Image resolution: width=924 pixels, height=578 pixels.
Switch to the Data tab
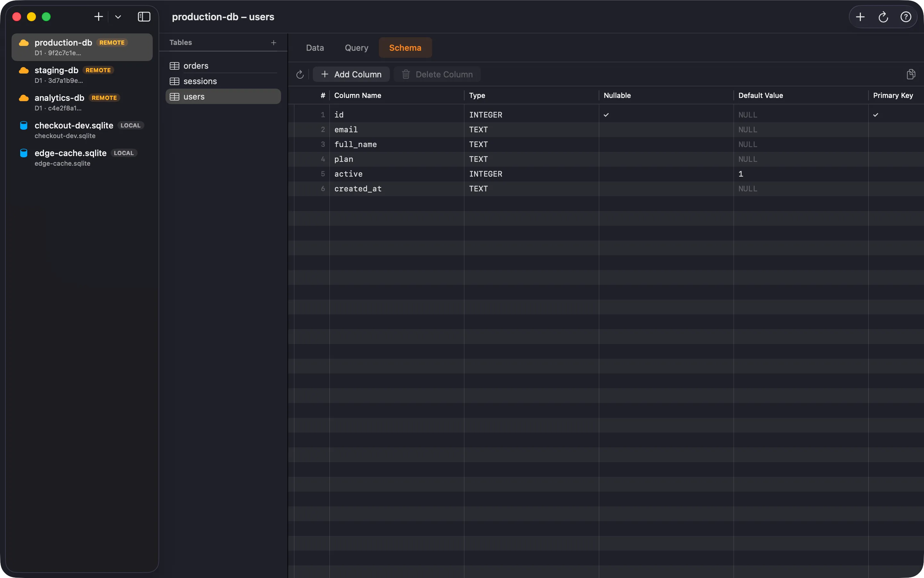315,48
